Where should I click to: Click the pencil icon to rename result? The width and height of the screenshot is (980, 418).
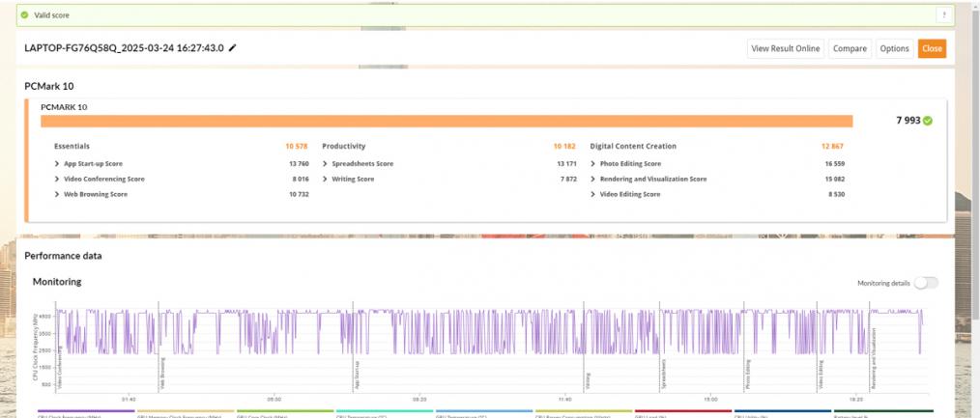pos(233,48)
